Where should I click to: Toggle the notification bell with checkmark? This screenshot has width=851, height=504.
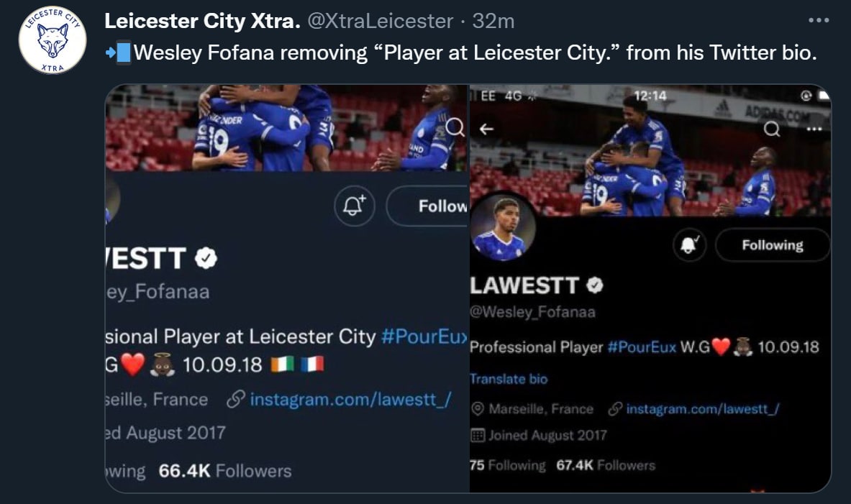pyautogui.click(x=690, y=245)
